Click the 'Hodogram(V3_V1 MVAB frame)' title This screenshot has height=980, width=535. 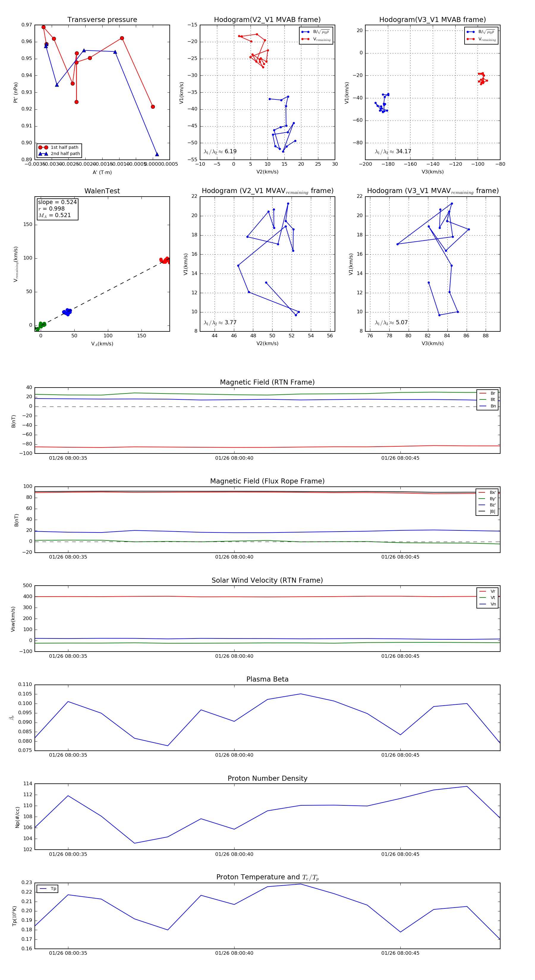(x=432, y=19)
